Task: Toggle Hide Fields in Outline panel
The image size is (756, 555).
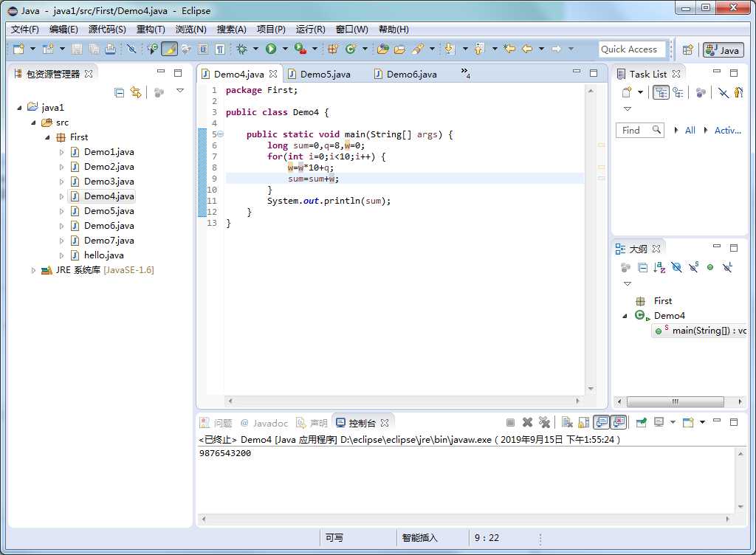Action: [676, 267]
